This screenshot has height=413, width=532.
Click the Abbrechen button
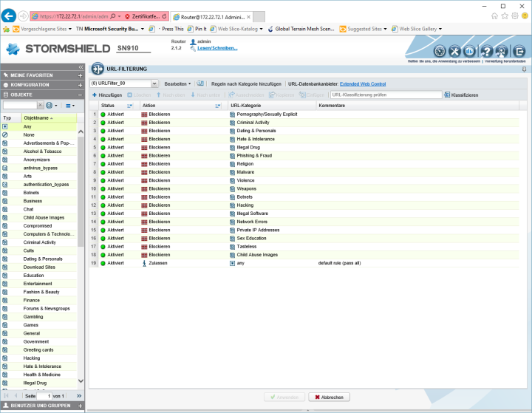coord(327,397)
